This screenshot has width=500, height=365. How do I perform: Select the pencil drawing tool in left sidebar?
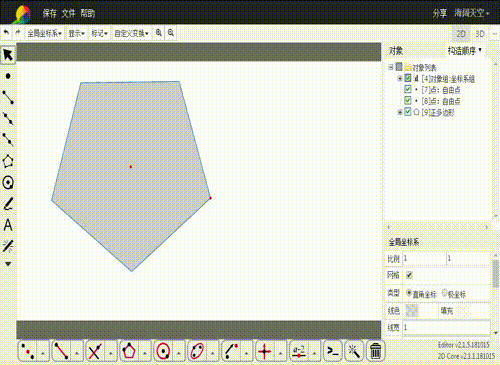(8, 204)
